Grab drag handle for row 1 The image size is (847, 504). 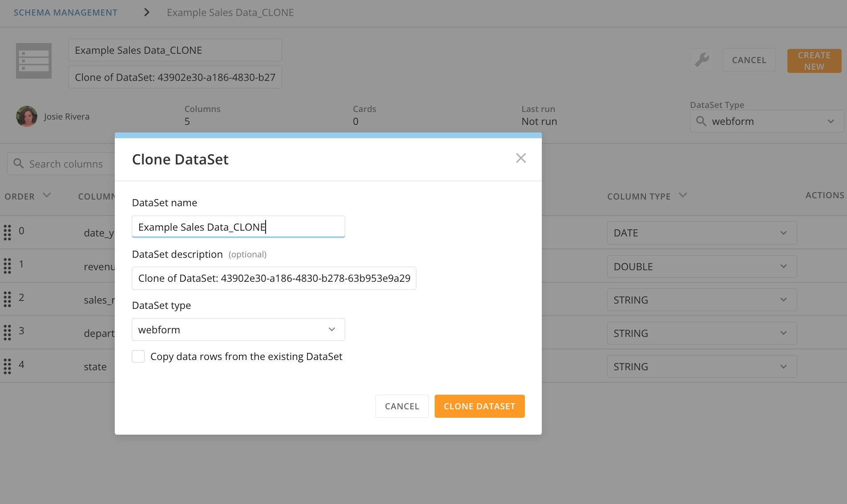[7, 266]
